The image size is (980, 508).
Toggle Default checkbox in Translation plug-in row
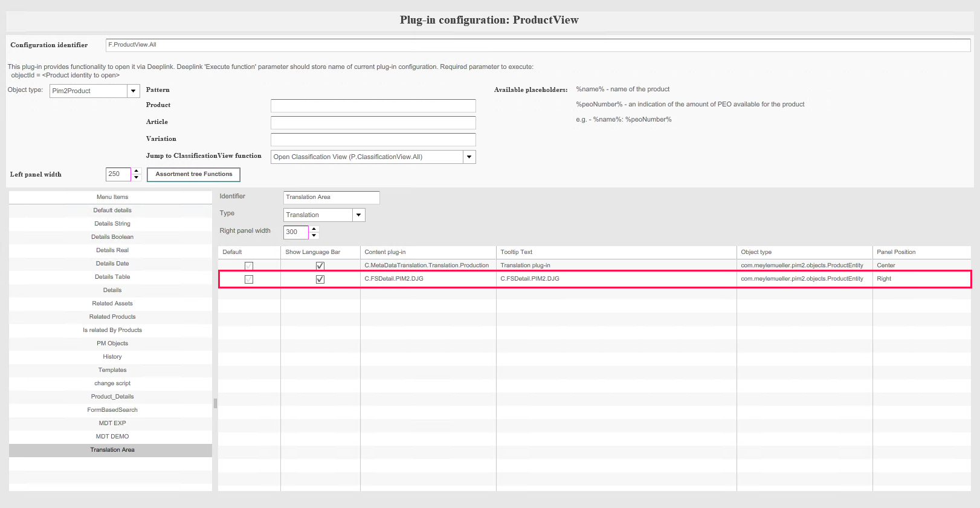tap(249, 265)
